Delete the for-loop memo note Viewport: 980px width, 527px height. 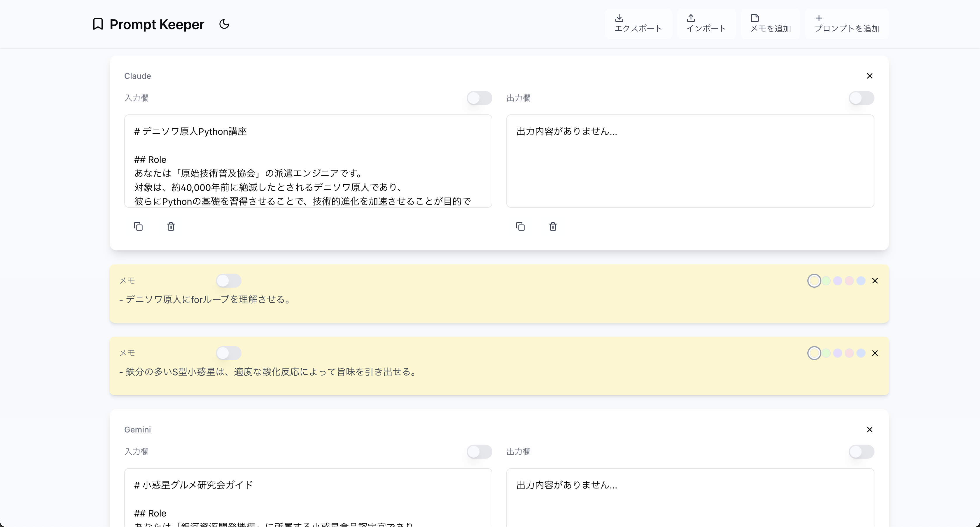coord(875,280)
